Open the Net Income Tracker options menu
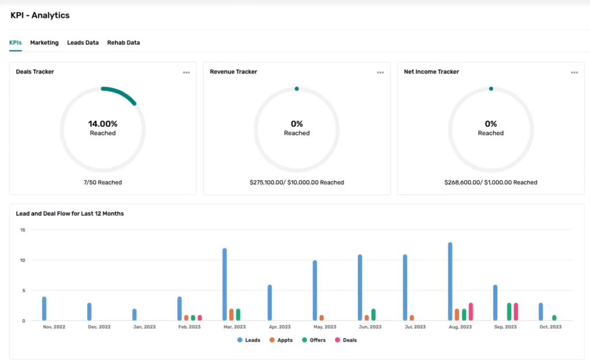The width and height of the screenshot is (590, 364). (574, 72)
